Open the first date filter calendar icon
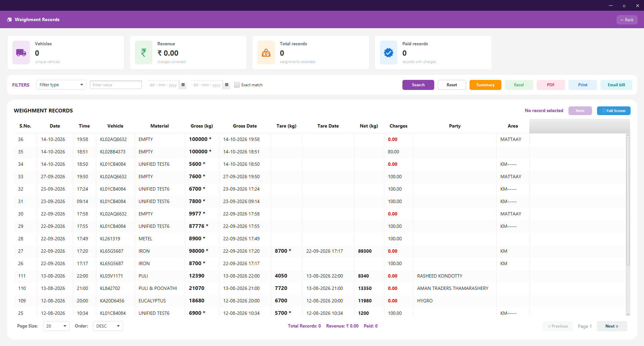This screenshot has width=644, height=346. point(183,85)
